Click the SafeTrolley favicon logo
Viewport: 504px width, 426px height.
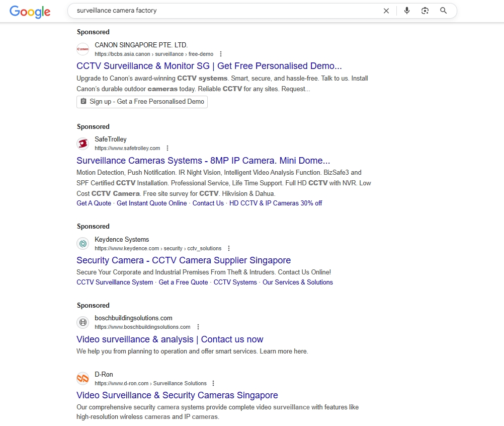click(83, 143)
